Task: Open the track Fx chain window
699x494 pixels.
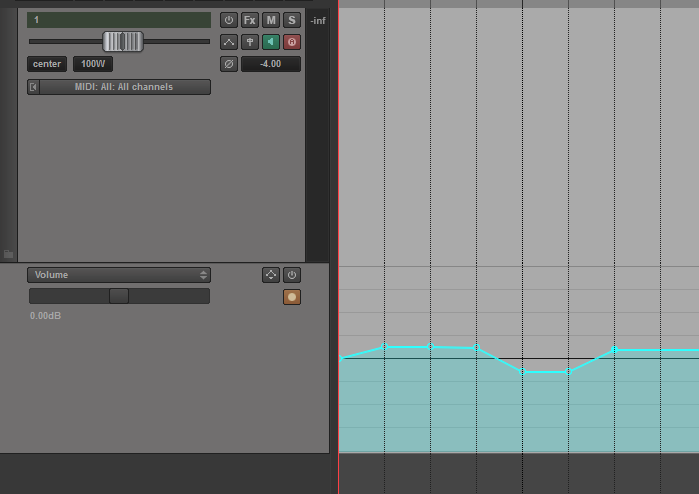Action: [250, 20]
